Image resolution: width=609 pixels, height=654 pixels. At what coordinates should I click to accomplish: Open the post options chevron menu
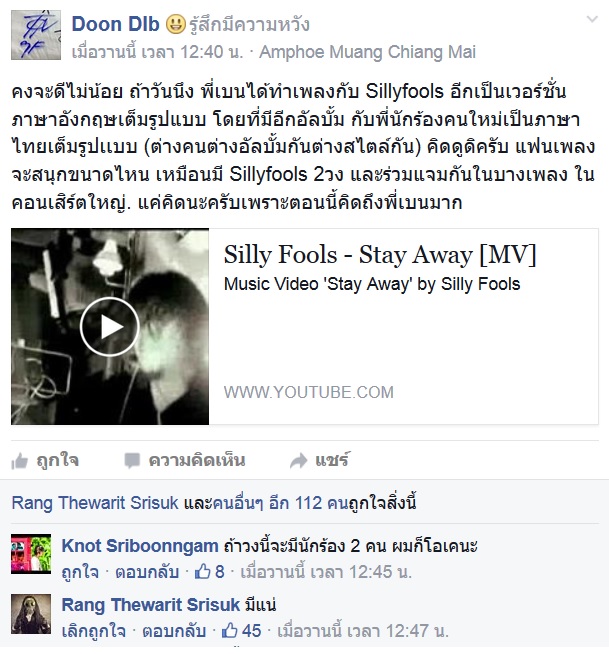[x=592, y=19]
